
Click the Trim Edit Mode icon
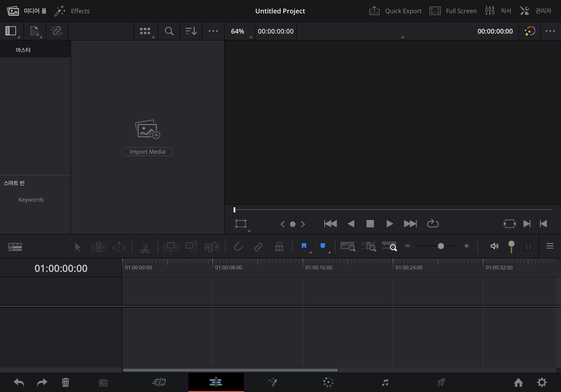point(98,247)
